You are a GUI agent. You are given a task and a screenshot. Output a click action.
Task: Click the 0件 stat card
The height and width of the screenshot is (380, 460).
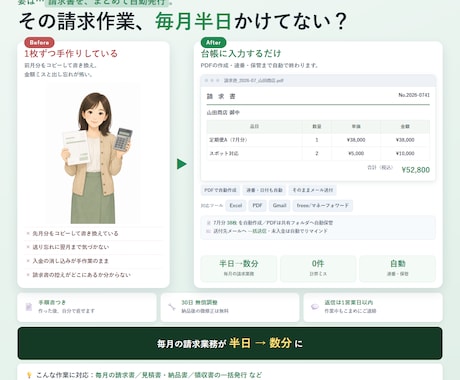pyautogui.click(x=318, y=268)
